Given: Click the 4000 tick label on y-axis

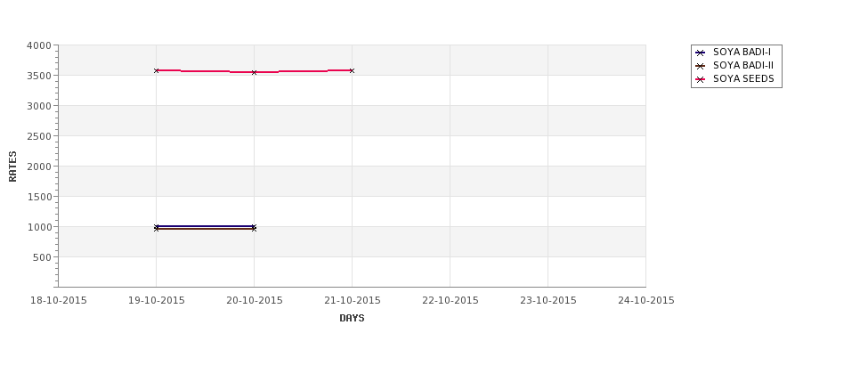Looking at the screenshot, I should pos(39,45).
